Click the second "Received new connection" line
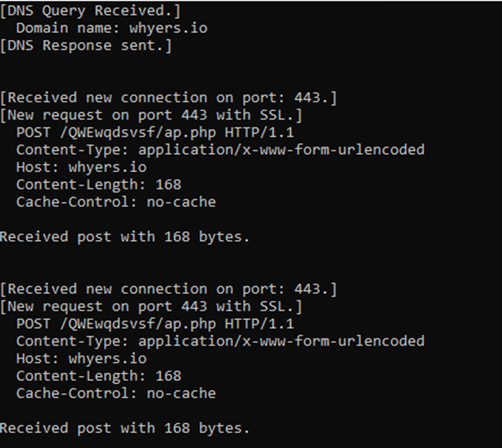Screen dimensions: 502x448 coord(169,289)
